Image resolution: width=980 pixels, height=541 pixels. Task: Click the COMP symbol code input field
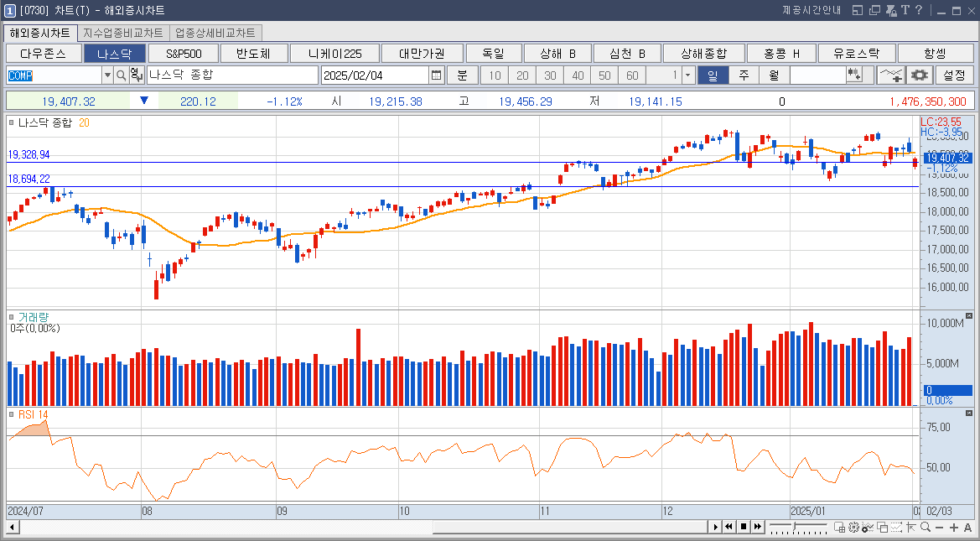[54, 75]
